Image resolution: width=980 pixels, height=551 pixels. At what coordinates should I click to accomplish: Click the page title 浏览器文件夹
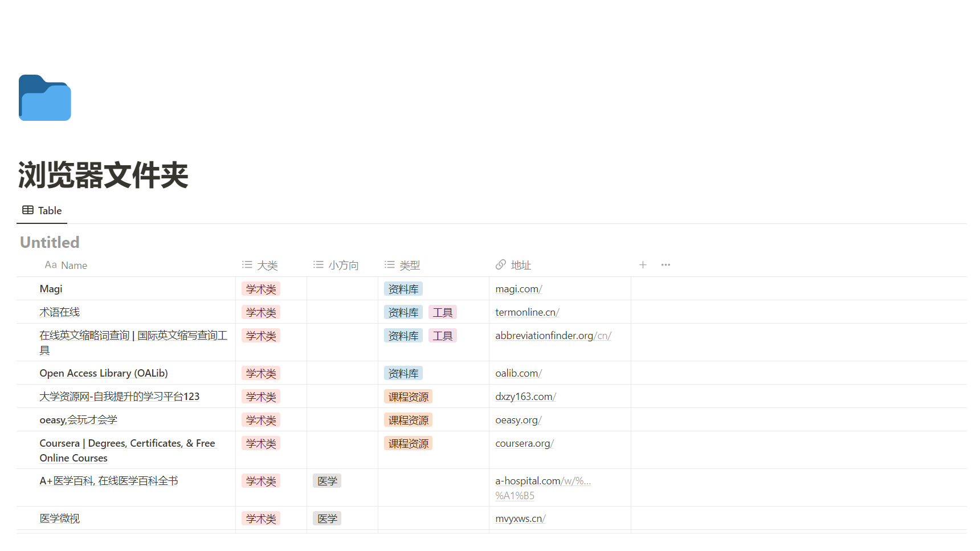(x=103, y=174)
